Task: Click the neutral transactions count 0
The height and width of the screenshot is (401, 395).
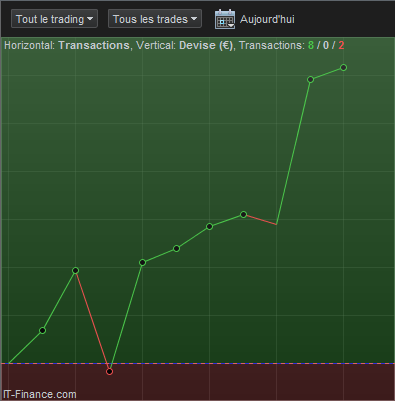Action: coord(326,45)
